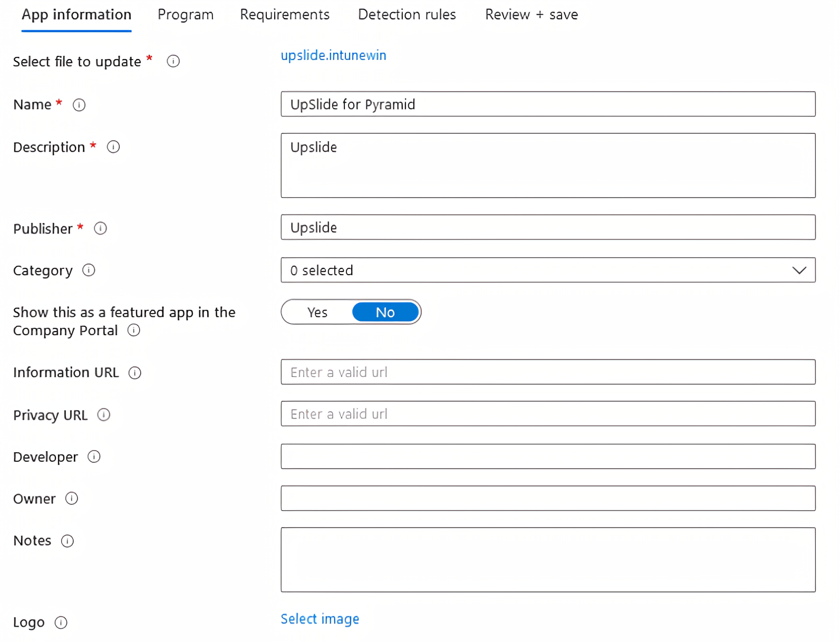Viewport: 840px width, 642px height.
Task: Click the Developer info icon
Action: tap(94, 456)
